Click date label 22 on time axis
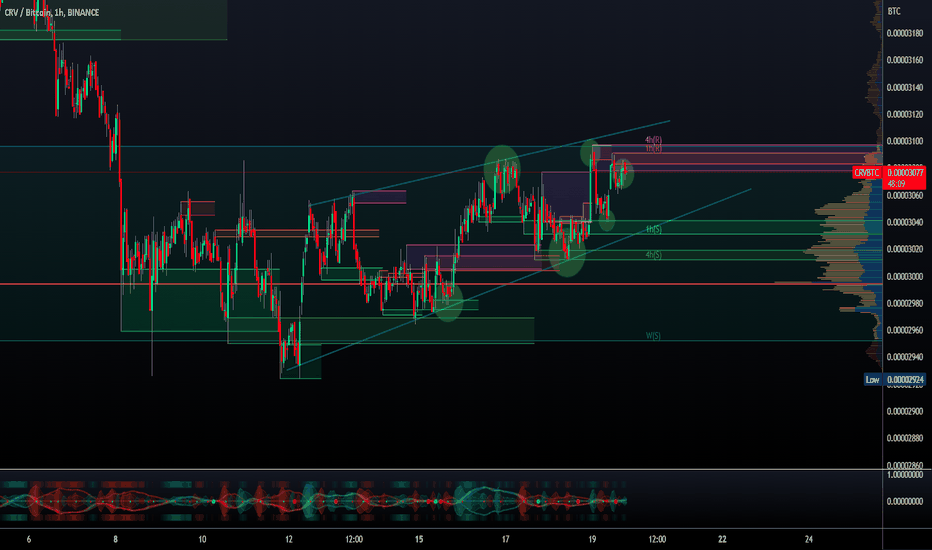Screen dimensions: 932x550 click(x=722, y=539)
